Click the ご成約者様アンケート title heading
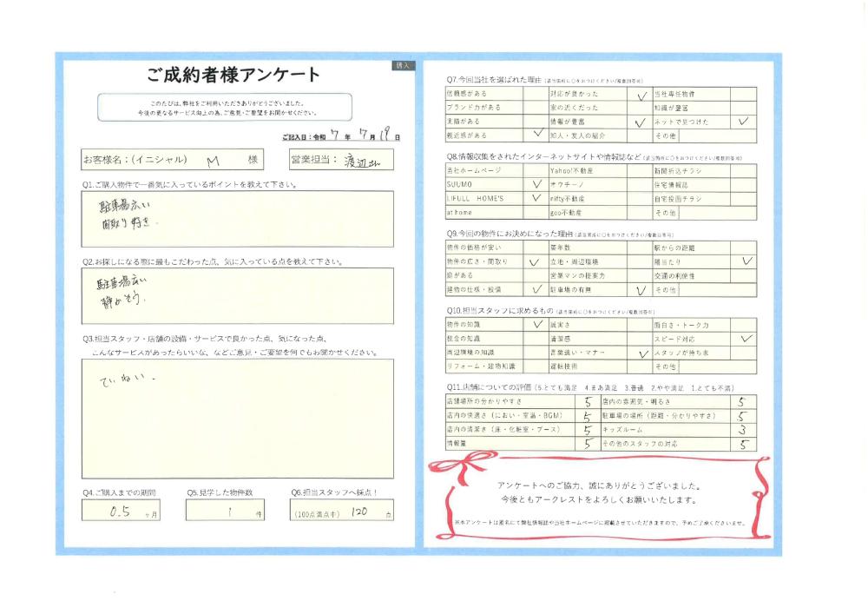The width and height of the screenshot is (868, 614). pos(234,75)
